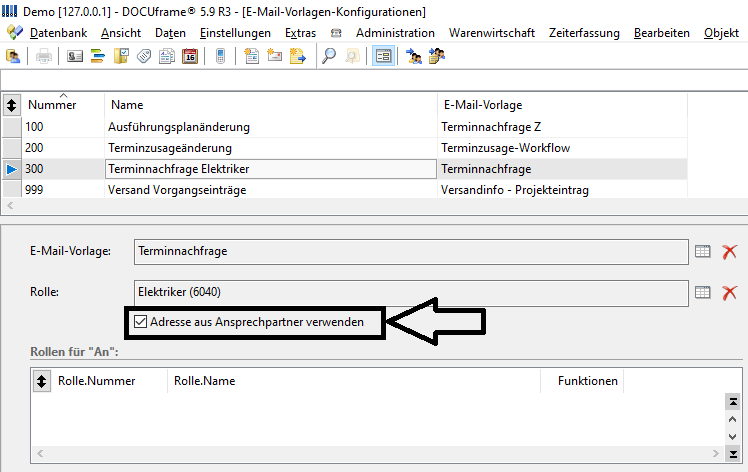Click the folder with checkmark icon
This screenshot has width=748, height=472.
pos(121,56)
